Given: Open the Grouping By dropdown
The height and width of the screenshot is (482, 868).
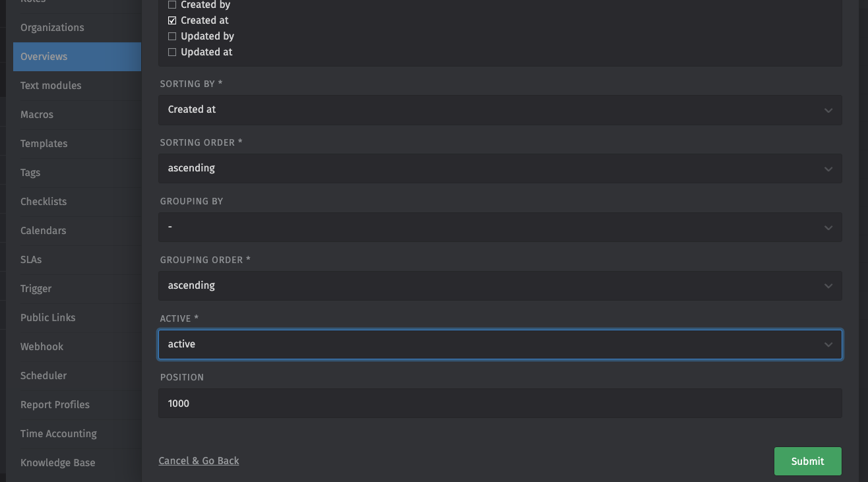Looking at the screenshot, I should coord(499,227).
